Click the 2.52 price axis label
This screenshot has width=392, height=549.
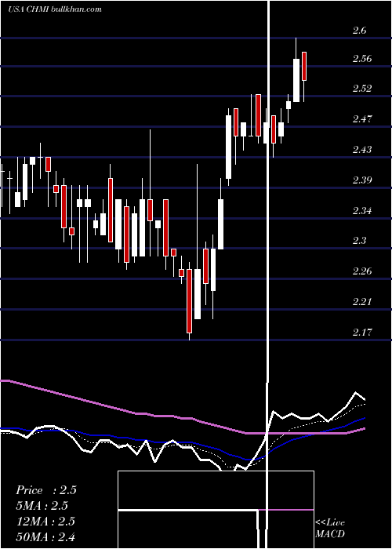[x=362, y=89]
